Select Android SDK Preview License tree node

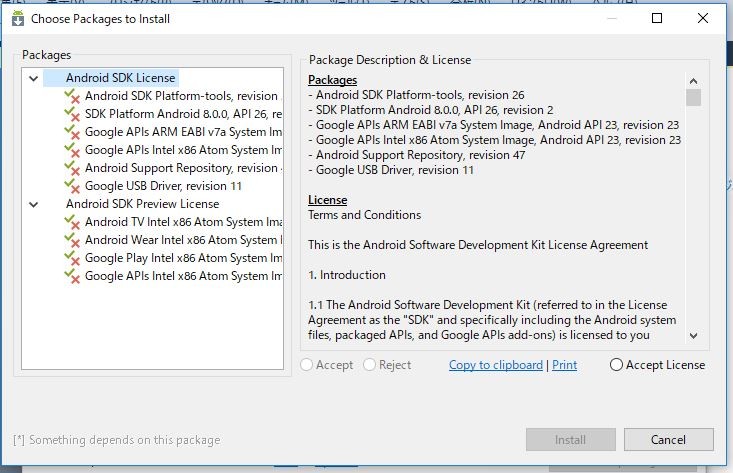tap(143, 204)
